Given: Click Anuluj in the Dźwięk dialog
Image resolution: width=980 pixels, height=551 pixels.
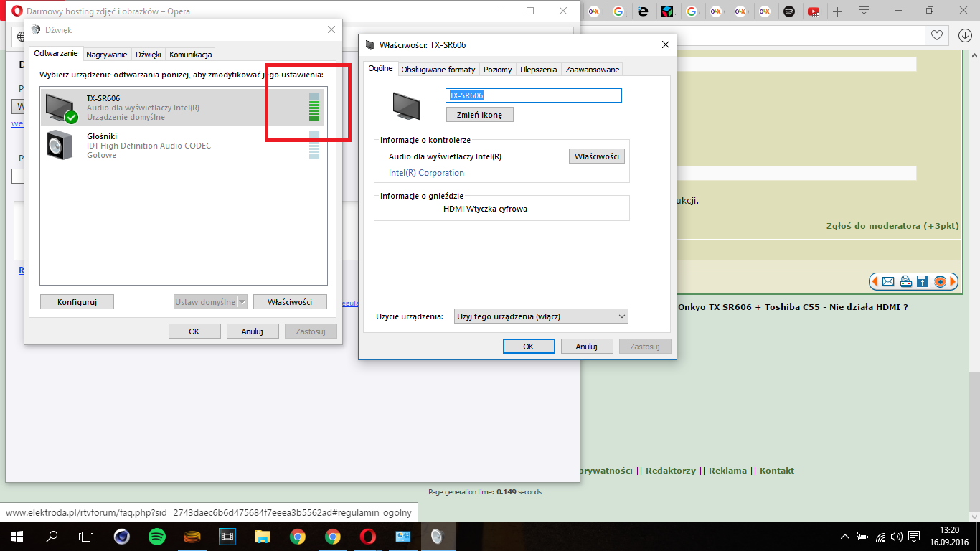Looking at the screenshot, I should [253, 331].
